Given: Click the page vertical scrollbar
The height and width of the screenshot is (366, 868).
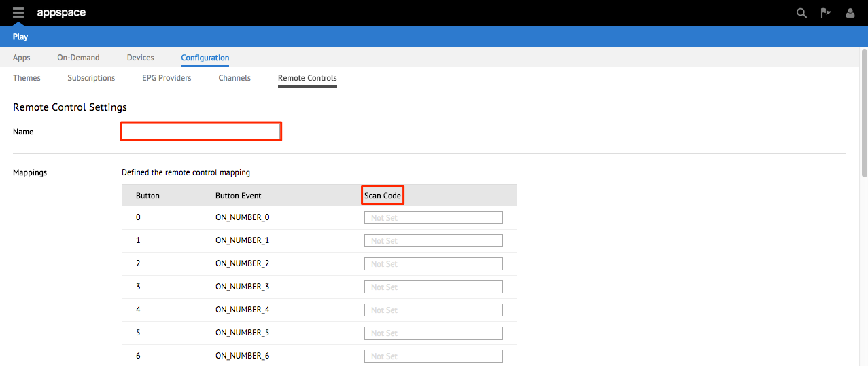Looking at the screenshot, I should pos(864,112).
